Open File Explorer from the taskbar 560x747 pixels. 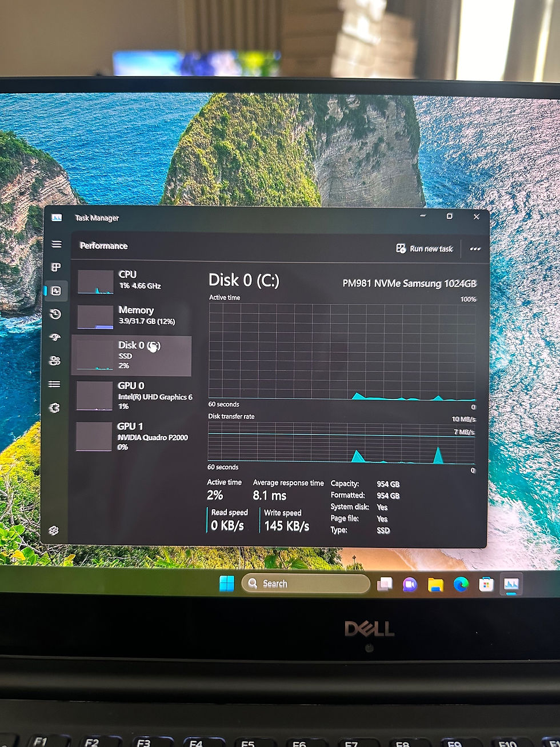coord(435,584)
